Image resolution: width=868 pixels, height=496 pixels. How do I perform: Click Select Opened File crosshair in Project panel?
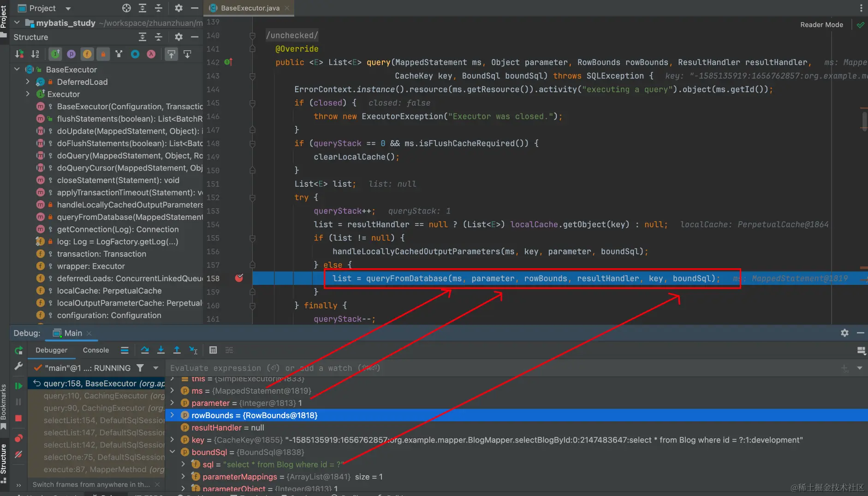(126, 8)
